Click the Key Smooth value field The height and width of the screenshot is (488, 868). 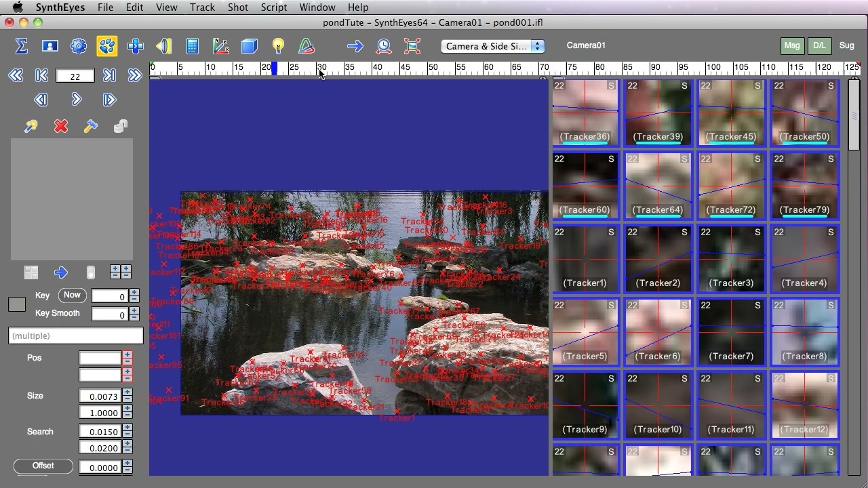tap(110, 314)
